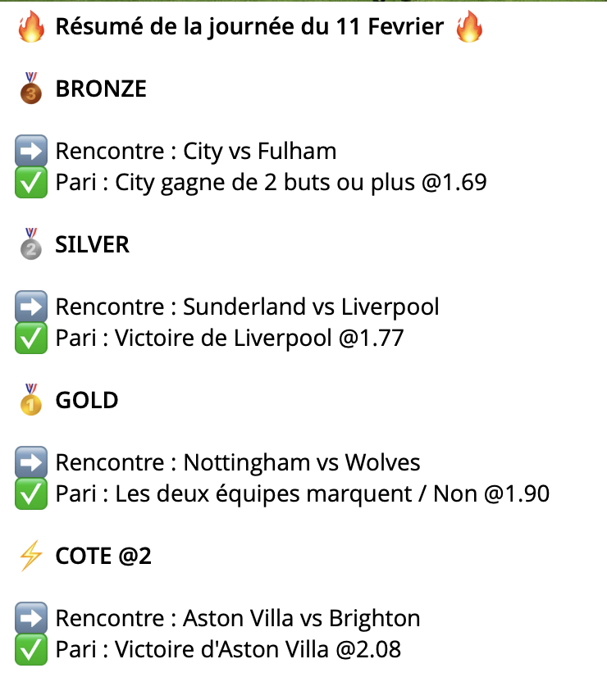Click arrow emoji beside Sunderland vs Liverpool
Image resolution: width=607 pixels, height=700 pixels.
click(30, 307)
